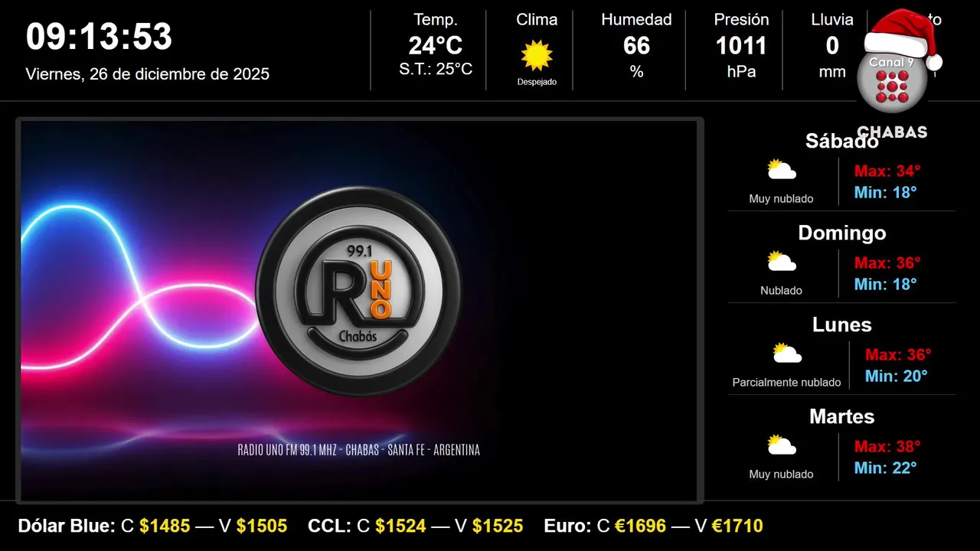Screen dimensions: 980x551
Task: Click the rainfall unit mm
Action: coord(832,72)
